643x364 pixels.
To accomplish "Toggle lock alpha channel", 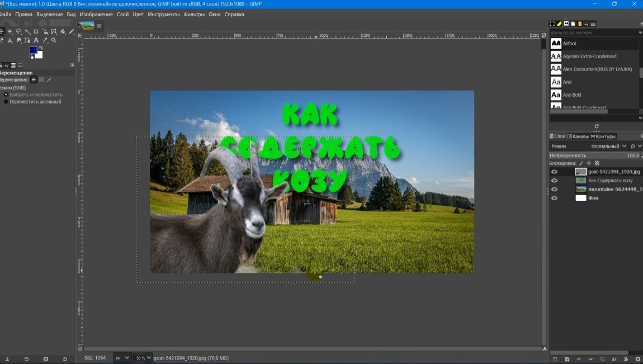I will 597,163.
